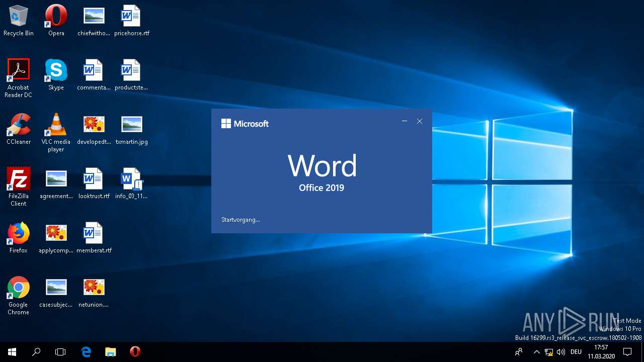Open the People icon in the tray
The height and width of the screenshot is (362, 644).
[519, 352]
